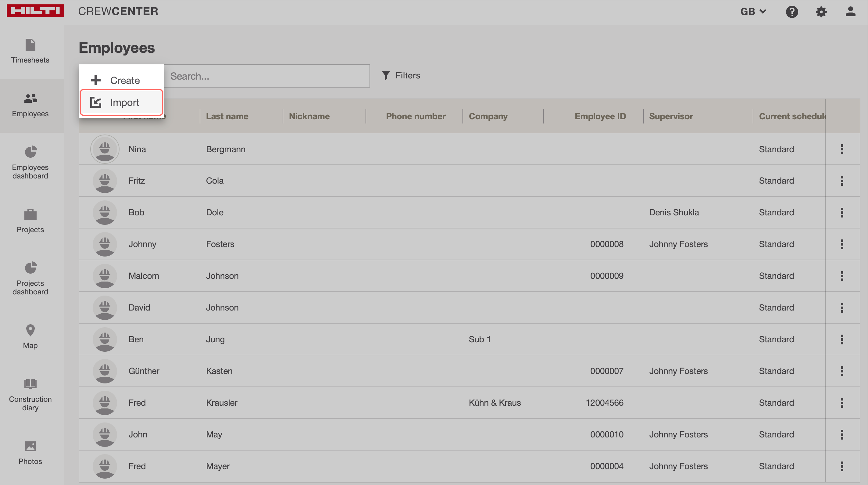Expand the GB language dropdown

[x=753, y=12]
